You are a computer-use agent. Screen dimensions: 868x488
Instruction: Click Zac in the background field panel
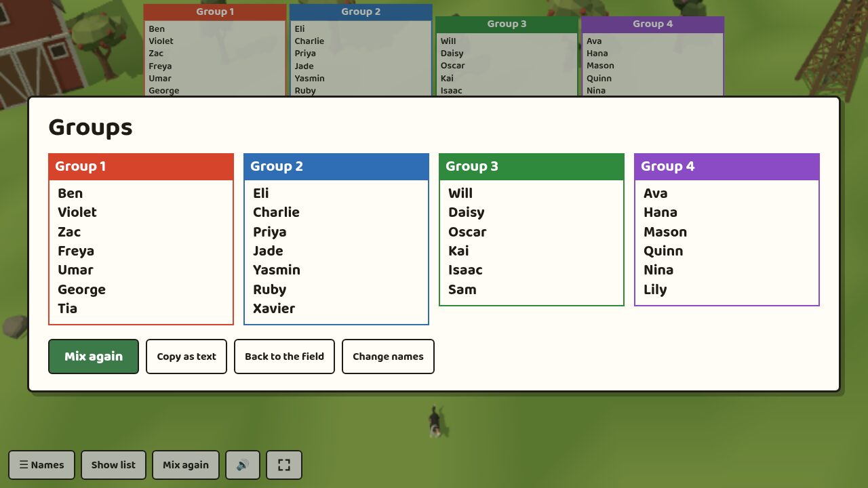tap(156, 54)
